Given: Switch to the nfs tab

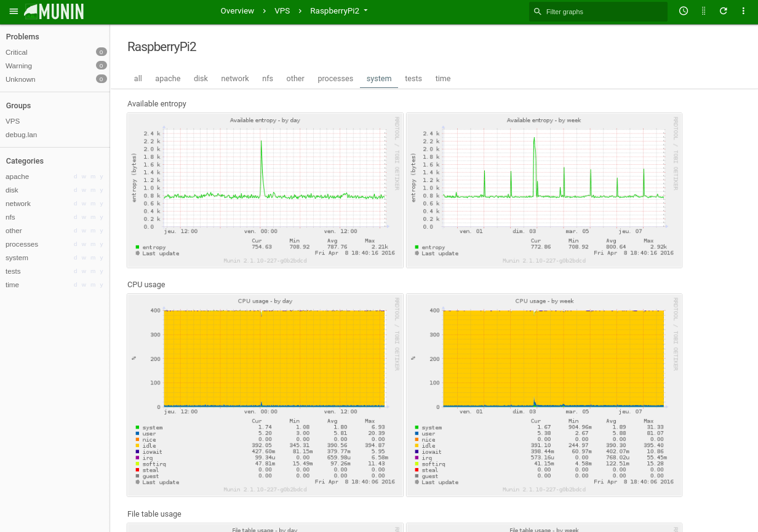Looking at the screenshot, I should 268,79.
